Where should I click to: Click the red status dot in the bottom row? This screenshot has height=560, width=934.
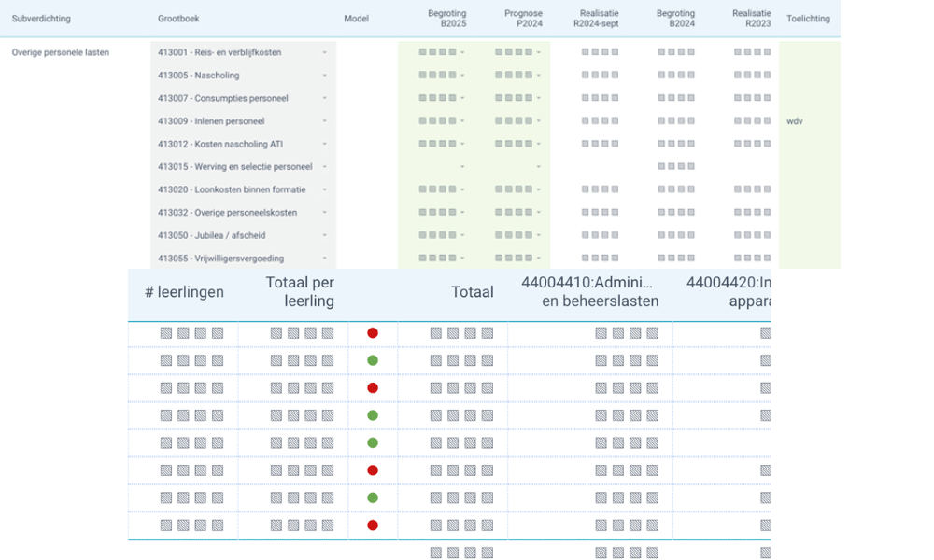coord(372,525)
